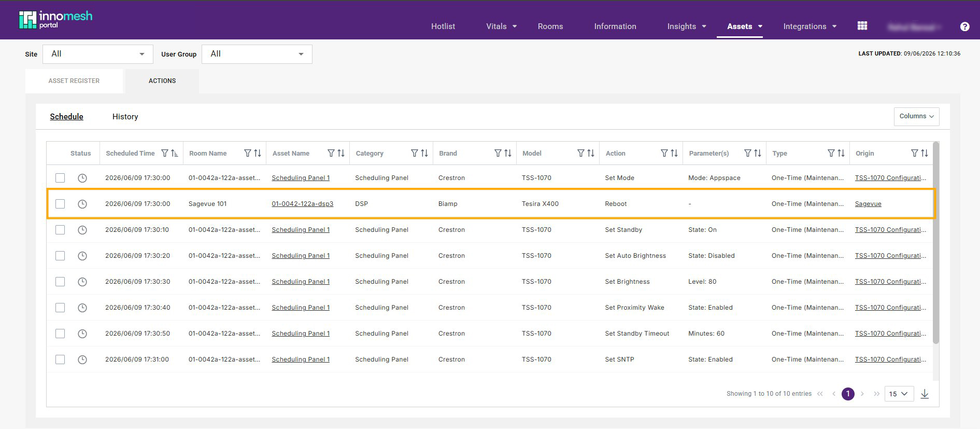Select checkbox for Set Auto Brightness row
980x429 pixels.
click(60, 256)
